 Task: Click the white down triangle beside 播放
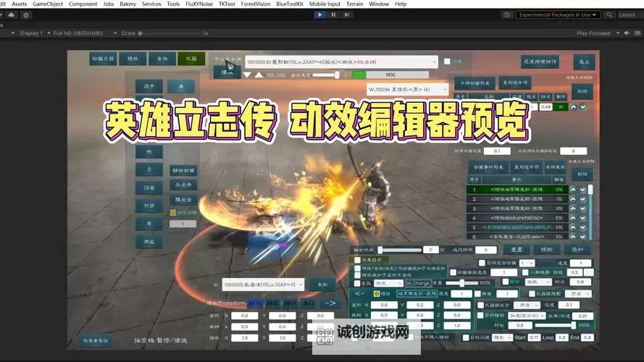point(247,75)
